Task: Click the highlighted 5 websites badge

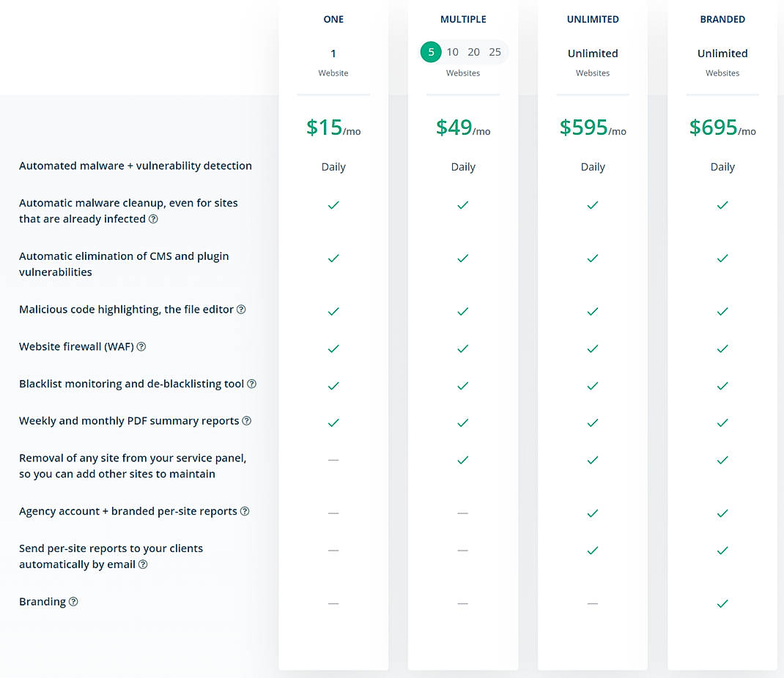Action: pos(431,51)
